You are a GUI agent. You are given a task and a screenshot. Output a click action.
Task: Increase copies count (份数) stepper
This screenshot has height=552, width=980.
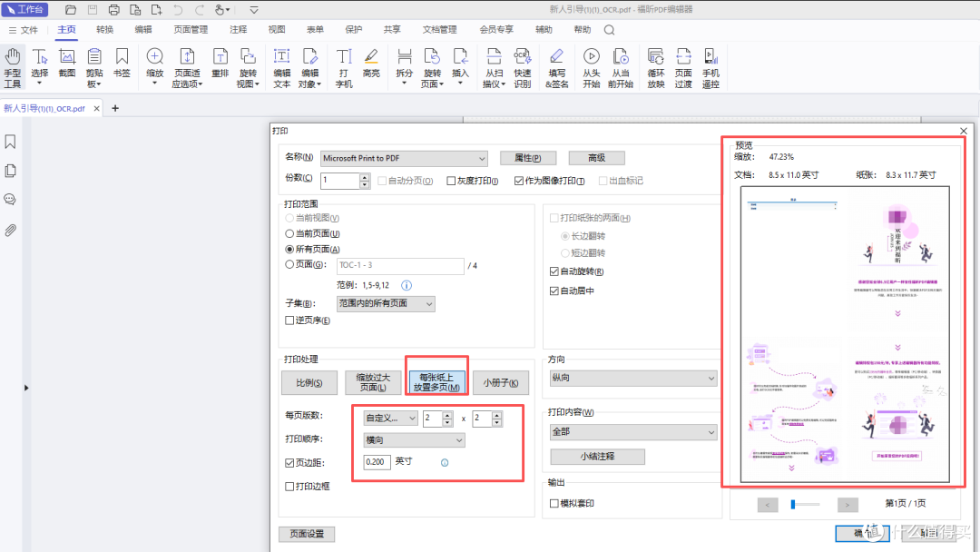[x=365, y=178]
